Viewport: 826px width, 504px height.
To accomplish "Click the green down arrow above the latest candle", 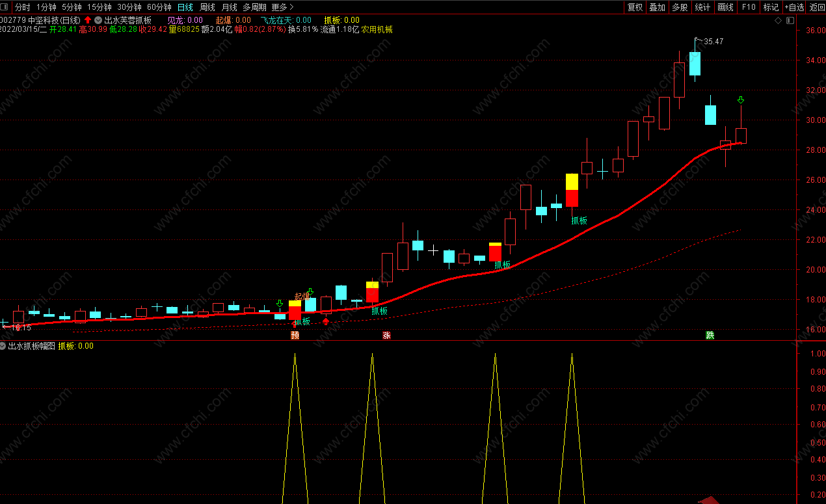I will point(740,99).
